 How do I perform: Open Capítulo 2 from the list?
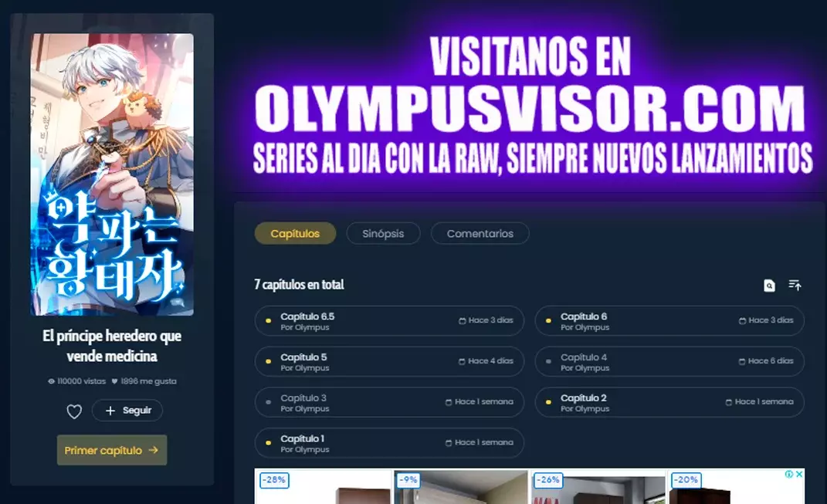pyautogui.click(x=669, y=402)
